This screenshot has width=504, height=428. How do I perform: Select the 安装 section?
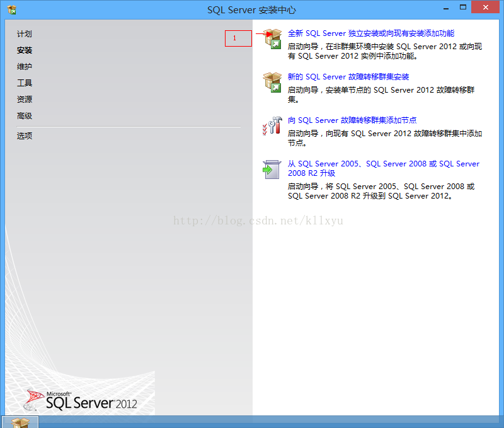[25, 50]
